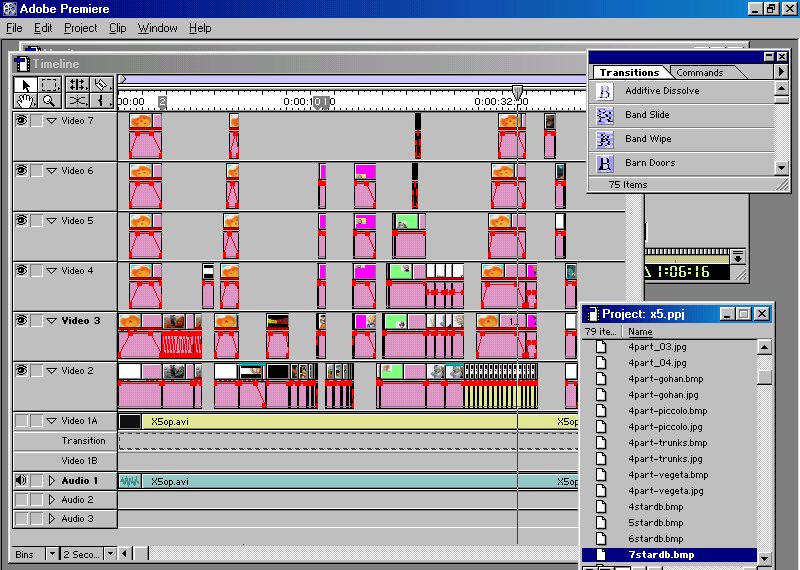Viewport: 800px width, 570px height.
Task: Hide the Video 2 track via eye icon
Action: 21,370
